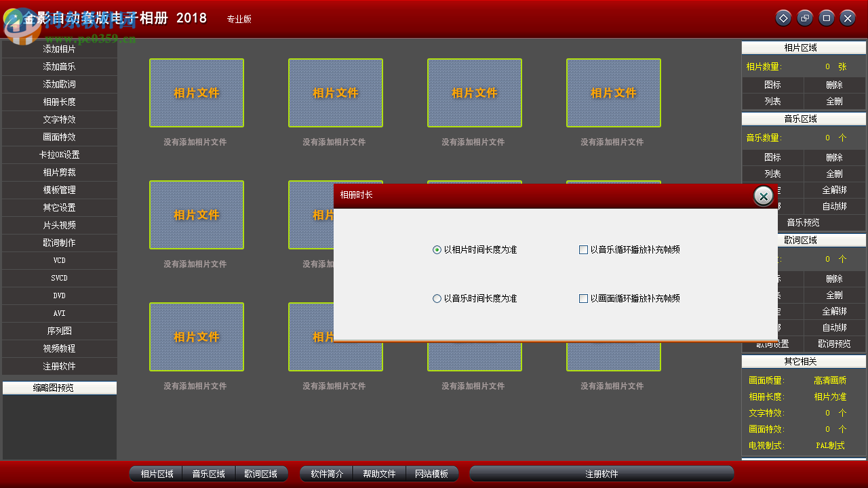Click 全解绑 under 歌词区域 panel
Viewport: 868px width, 488px height.
point(835,311)
